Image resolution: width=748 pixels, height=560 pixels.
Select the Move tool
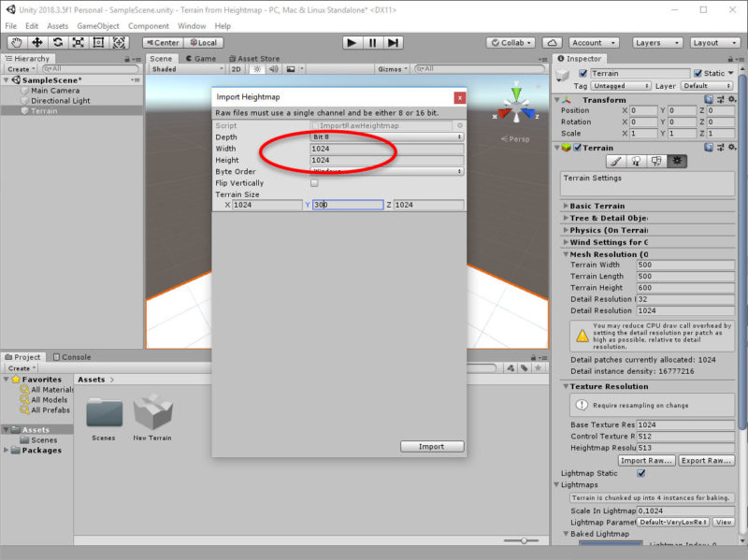37,42
